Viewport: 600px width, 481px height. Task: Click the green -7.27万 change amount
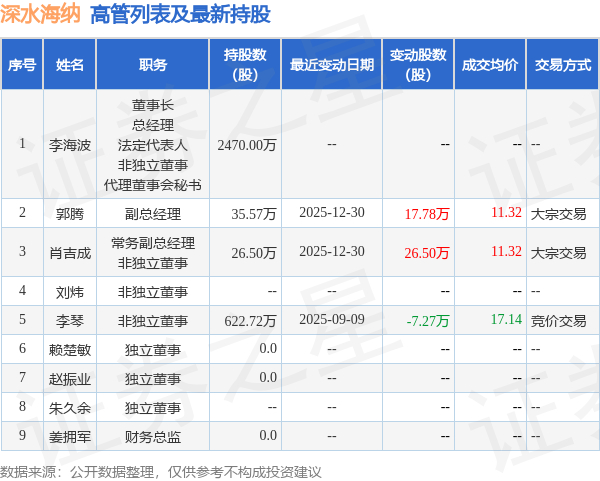[427, 321]
